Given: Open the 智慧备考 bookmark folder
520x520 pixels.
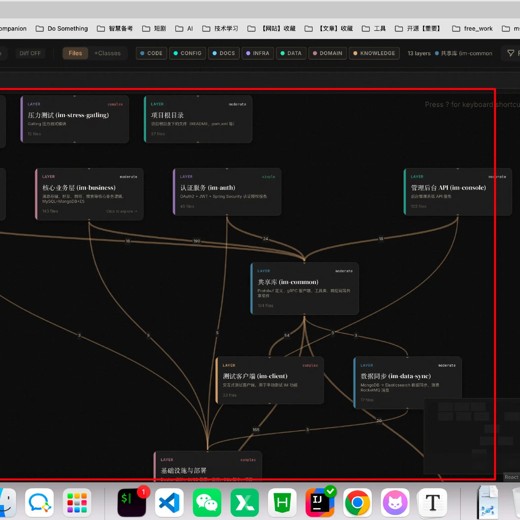Looking at the screenshot, I should pos(115,29).
